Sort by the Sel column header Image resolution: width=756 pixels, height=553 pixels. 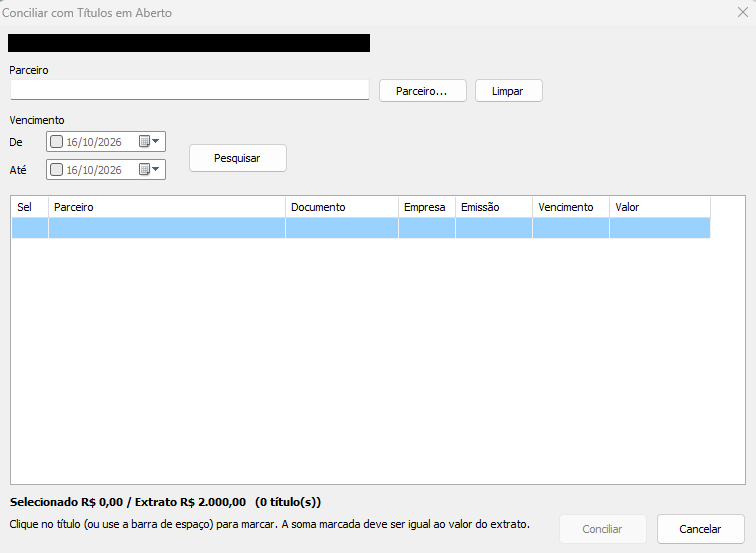[30, 207]
